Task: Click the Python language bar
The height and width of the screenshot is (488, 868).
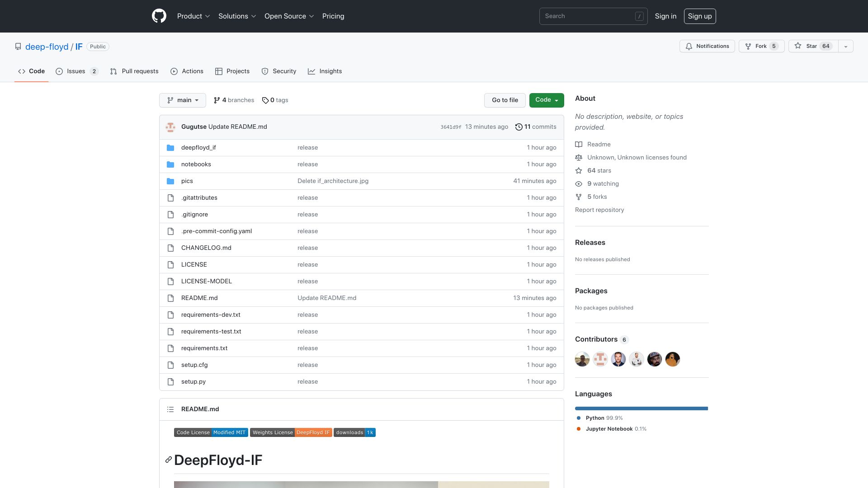Action: point(642,409)
